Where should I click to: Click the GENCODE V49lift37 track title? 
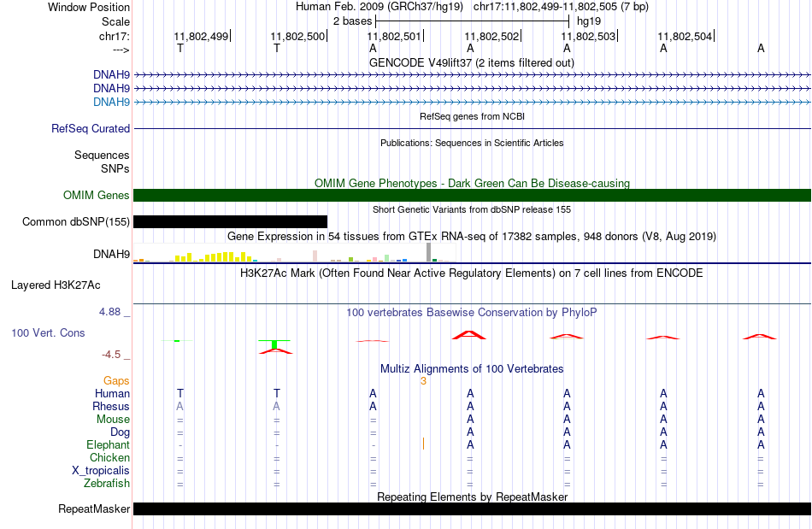click(x=472, y=62)
